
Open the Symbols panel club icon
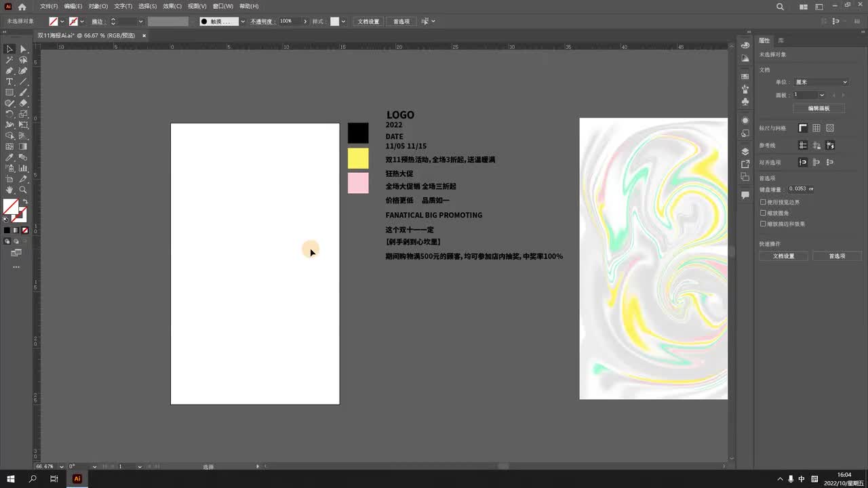745,101
